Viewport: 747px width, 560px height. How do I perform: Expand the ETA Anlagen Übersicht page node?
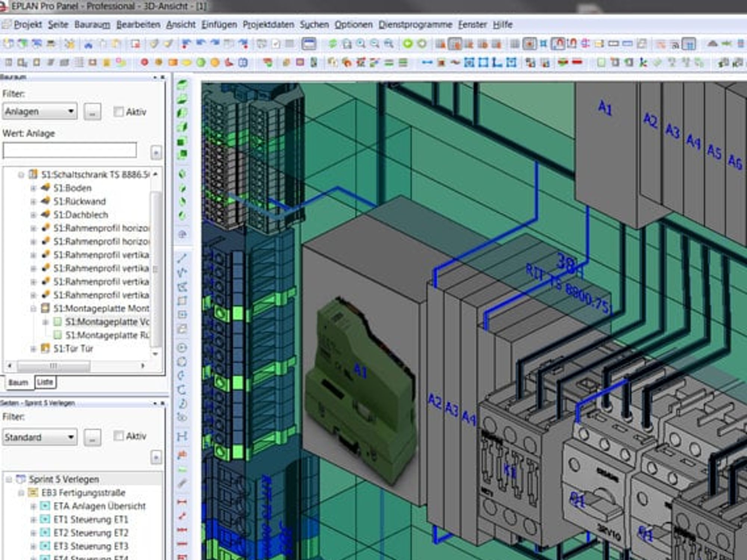coord(33,506)
